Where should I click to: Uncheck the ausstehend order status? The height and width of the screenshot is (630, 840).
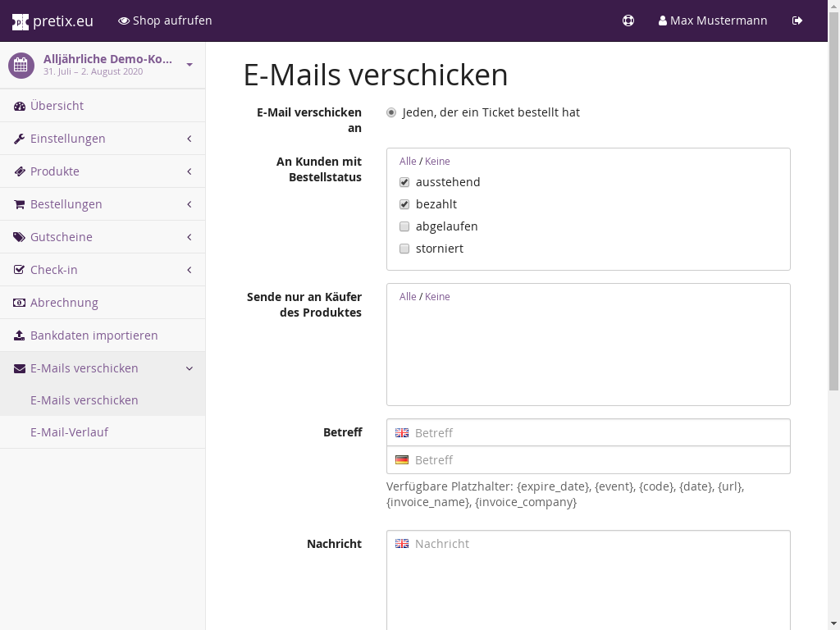click(x=404, y=182)
